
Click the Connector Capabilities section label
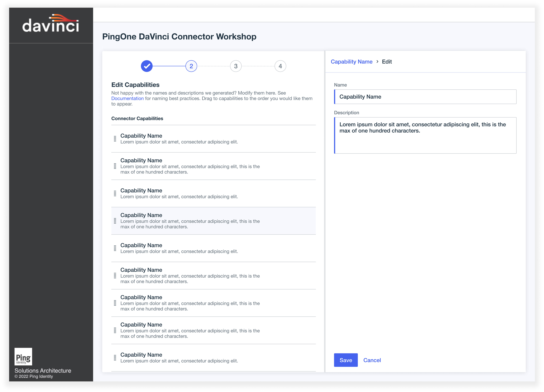[x=137, y=118]
